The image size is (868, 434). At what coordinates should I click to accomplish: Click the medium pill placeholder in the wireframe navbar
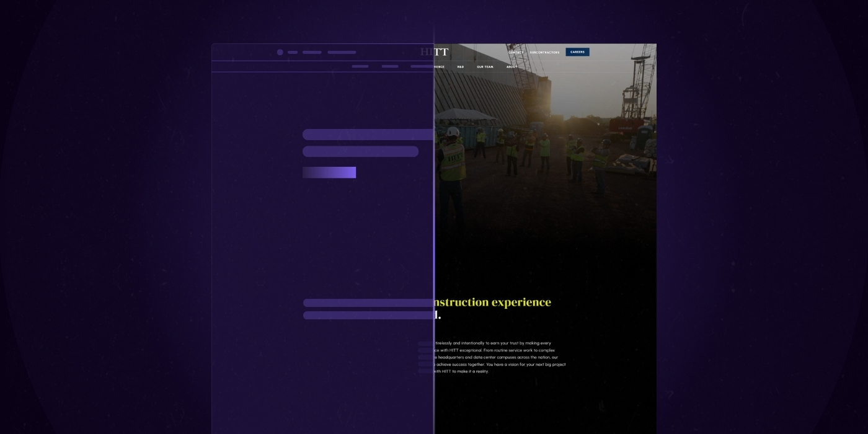(x=312, y=53)
